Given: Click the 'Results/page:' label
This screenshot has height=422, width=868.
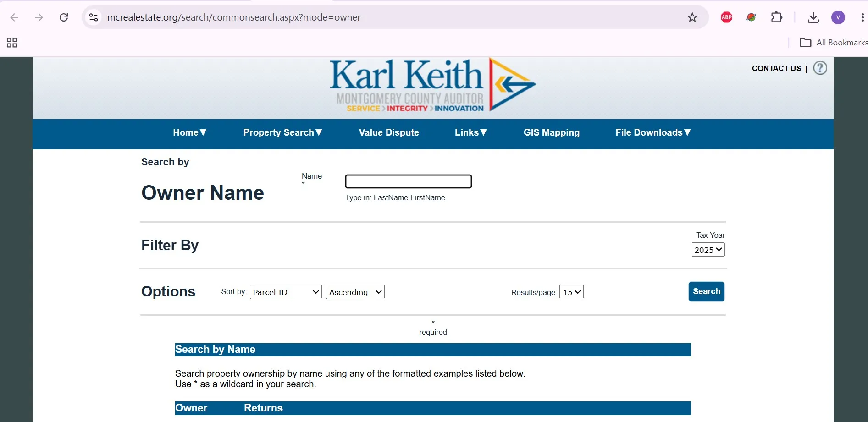Looking at the screenshot, I should tap(534, 292).
